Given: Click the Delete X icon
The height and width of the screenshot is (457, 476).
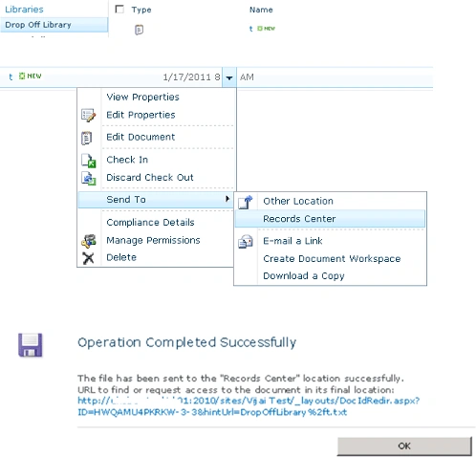Looking at the screenshot, I should click(x=88, y=258).
